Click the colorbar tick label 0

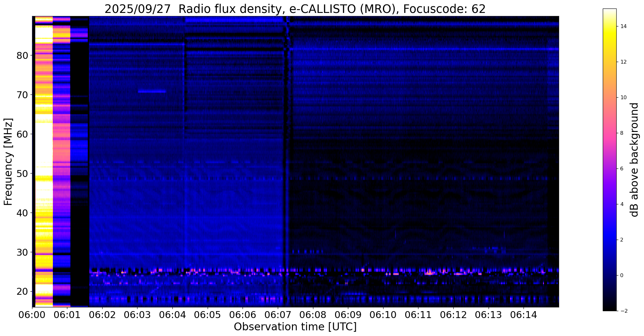point(621,276)
